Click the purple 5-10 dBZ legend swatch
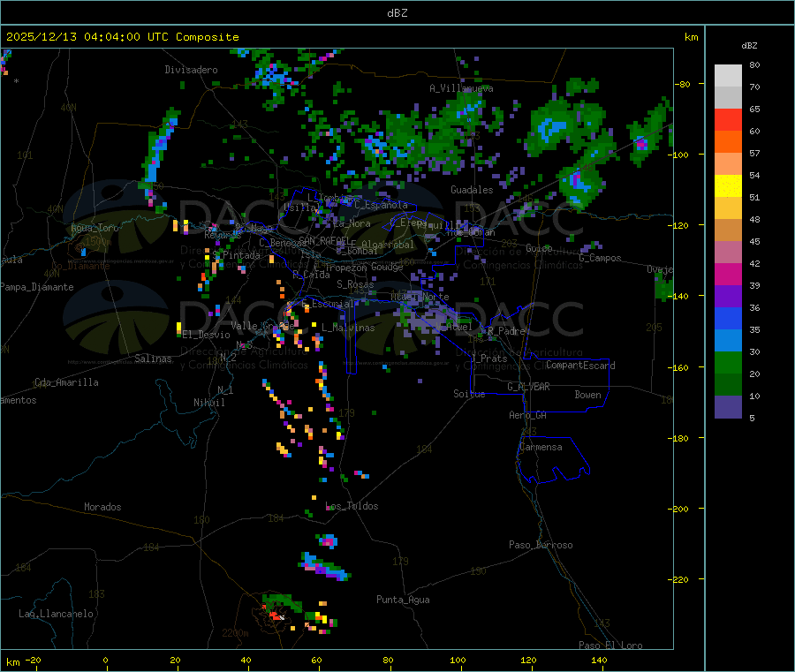 click(x=728, y=406)
